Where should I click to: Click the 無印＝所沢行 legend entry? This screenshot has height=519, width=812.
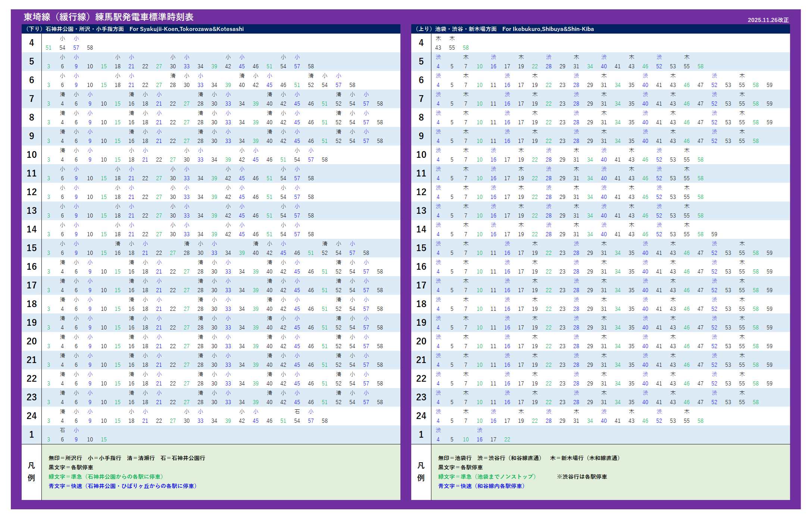[x=65, y=458]
